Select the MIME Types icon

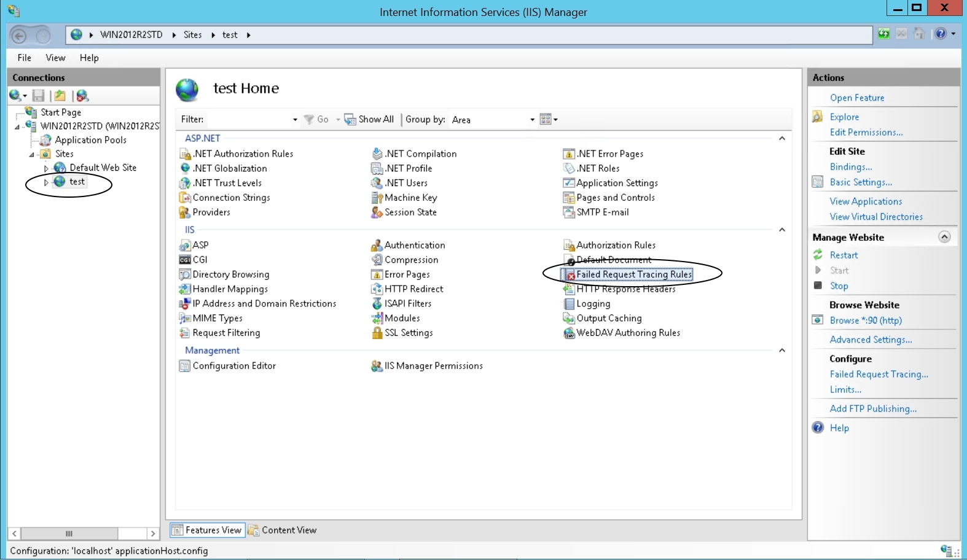click(185, 318)
